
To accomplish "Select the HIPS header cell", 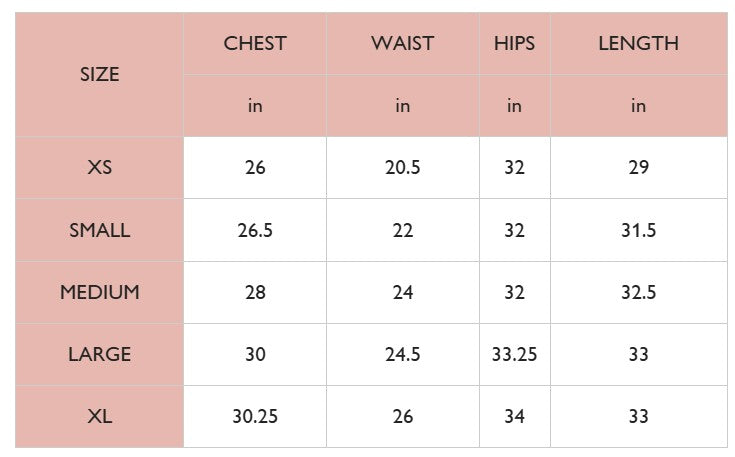I will pyautogui.click(x=514, y=43).
